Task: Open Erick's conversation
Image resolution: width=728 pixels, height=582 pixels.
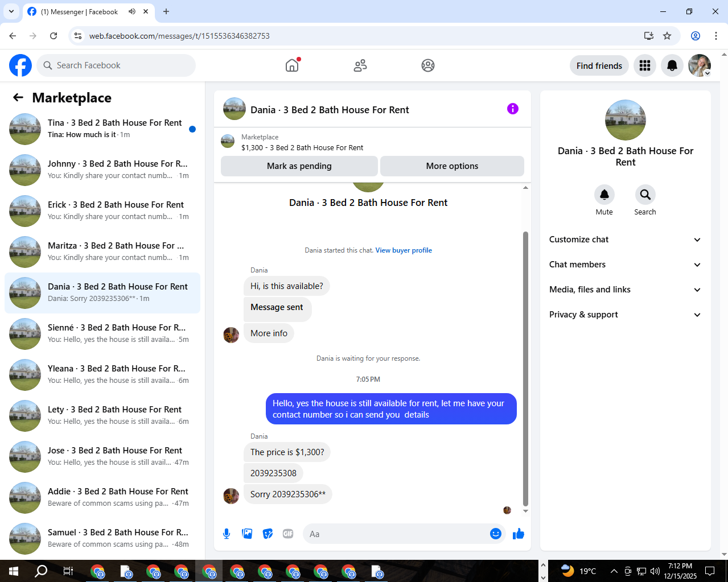Action: coord(102,211)
